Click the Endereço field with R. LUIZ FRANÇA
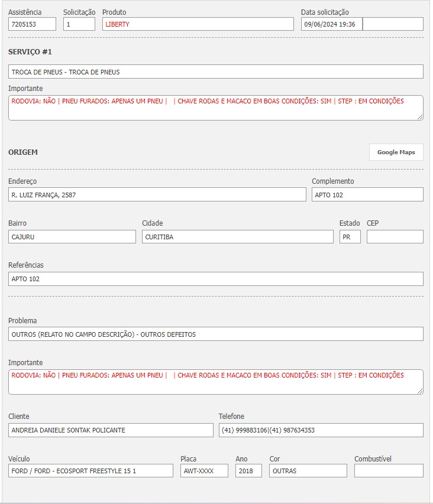This screenshot has width=433, height=504. 157,194
